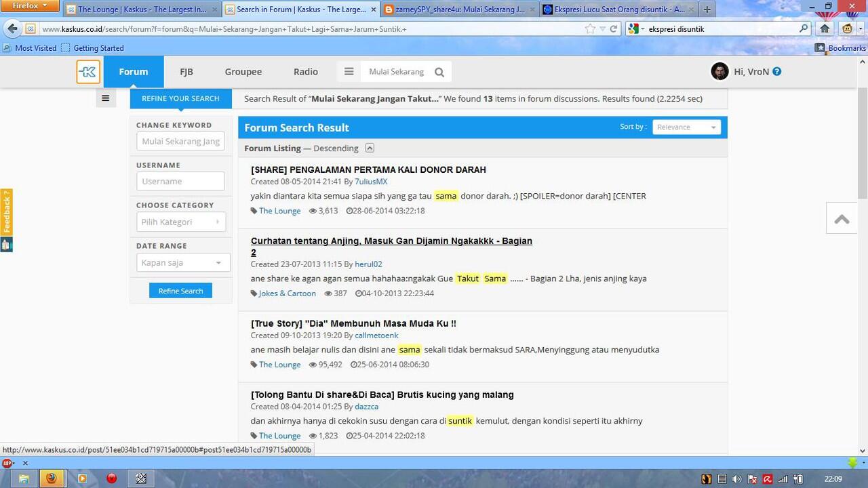
Task: Open the Firefox menu button
Action: [x=30, y=5]
